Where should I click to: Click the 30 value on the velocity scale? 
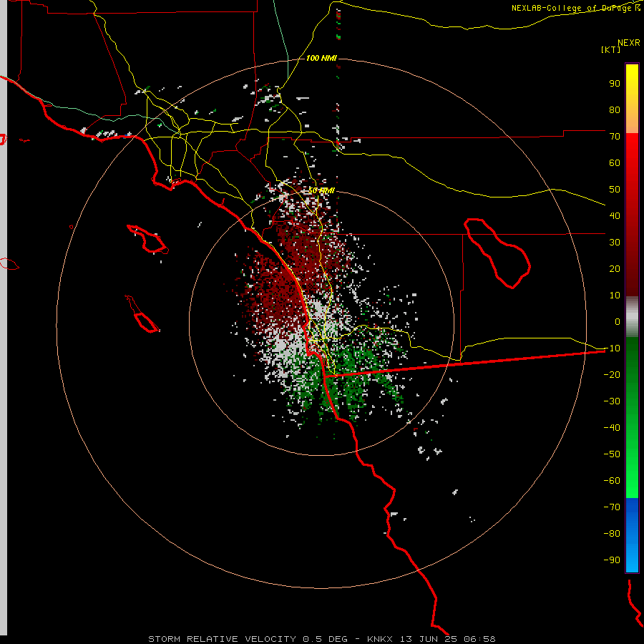click(x=615, y=243)
